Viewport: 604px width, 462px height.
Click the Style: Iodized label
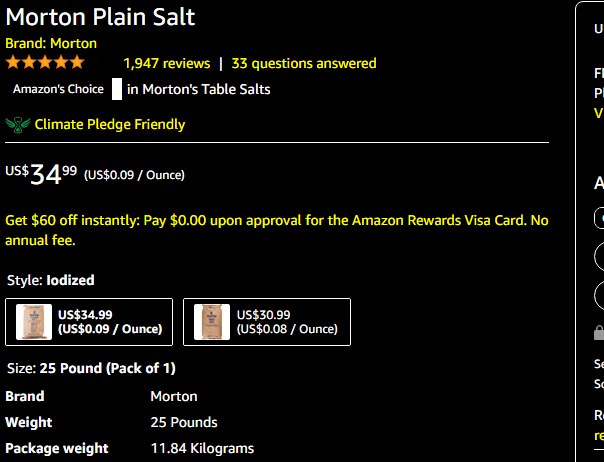(x=50, y=280)
